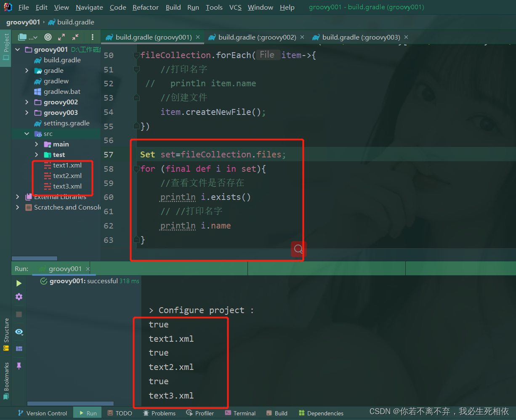This screenshot has height=420, width=516.
Task: Collapse all nodes with the collapse-all arrows icon
Action: pos(76,37)
